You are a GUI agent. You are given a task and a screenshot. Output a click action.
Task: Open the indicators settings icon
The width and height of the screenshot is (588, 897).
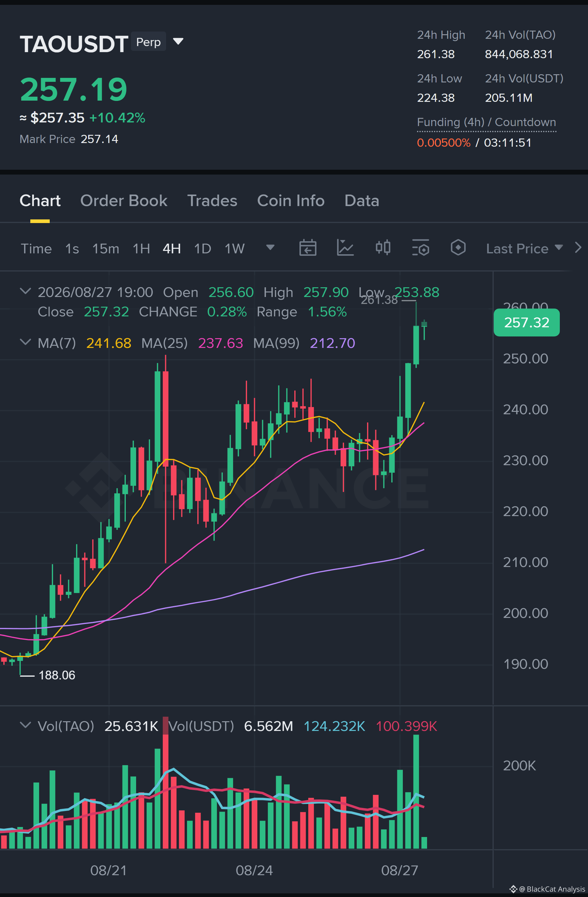tap(420, 248)
